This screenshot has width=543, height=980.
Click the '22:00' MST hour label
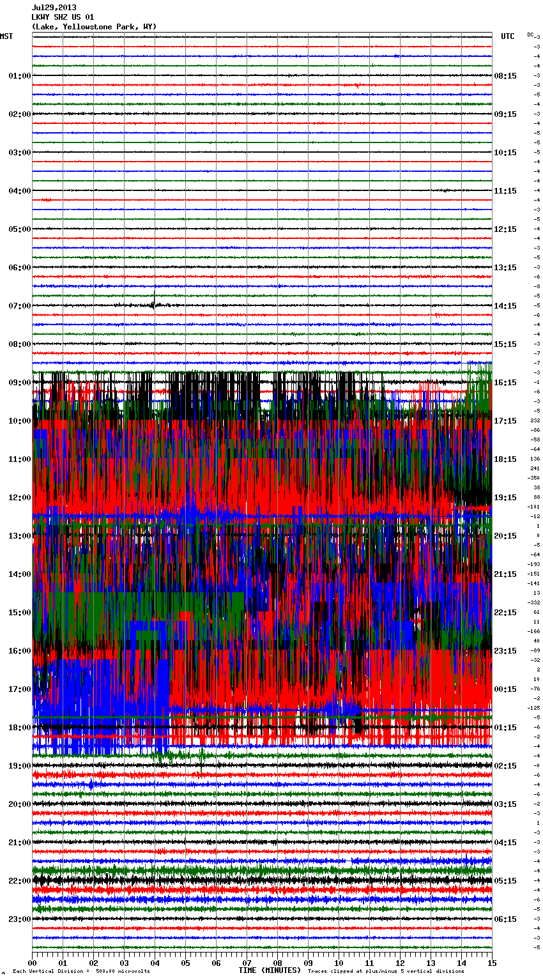(x=19, y=881)
